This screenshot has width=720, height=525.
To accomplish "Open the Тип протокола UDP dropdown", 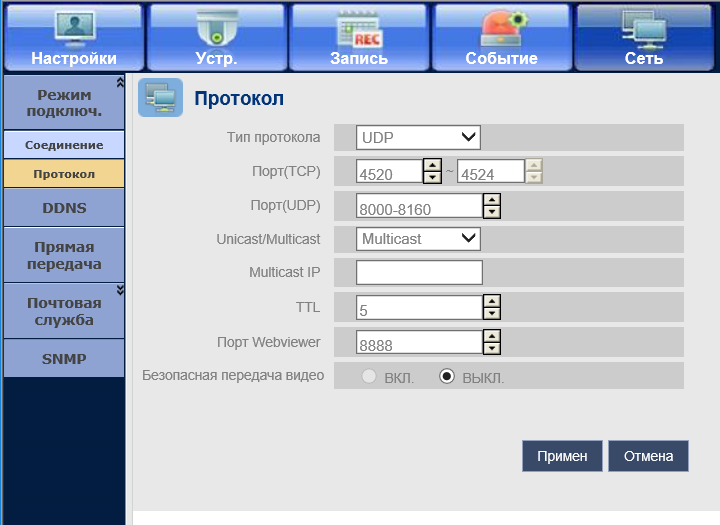I will tap(419, 137).
